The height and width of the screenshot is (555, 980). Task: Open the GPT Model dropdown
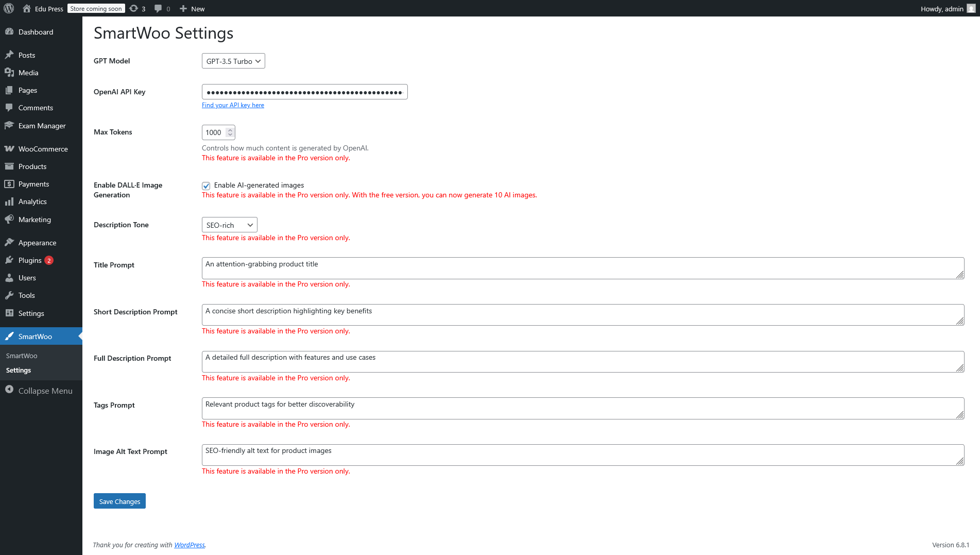click(233, 61)
